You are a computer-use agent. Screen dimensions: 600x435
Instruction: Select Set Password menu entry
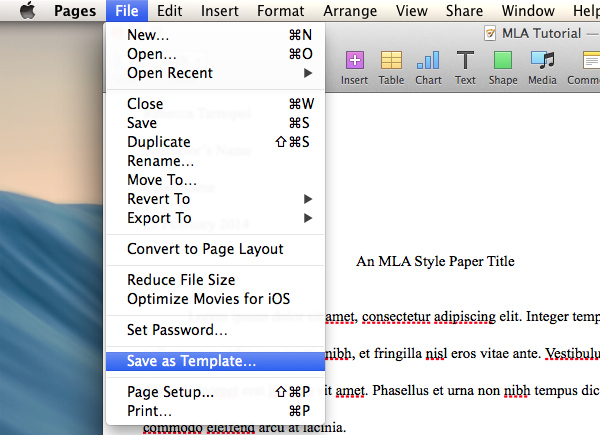(x=177, y=330)
